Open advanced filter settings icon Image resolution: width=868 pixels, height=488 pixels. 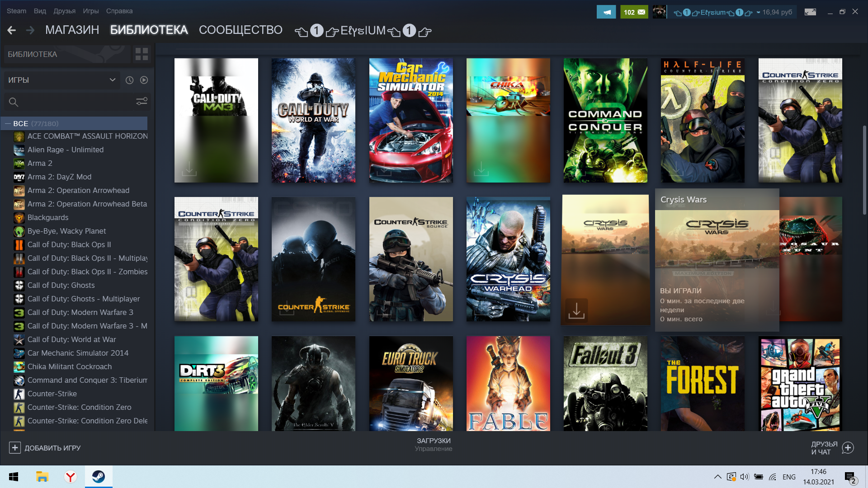(x=142, y=102)
